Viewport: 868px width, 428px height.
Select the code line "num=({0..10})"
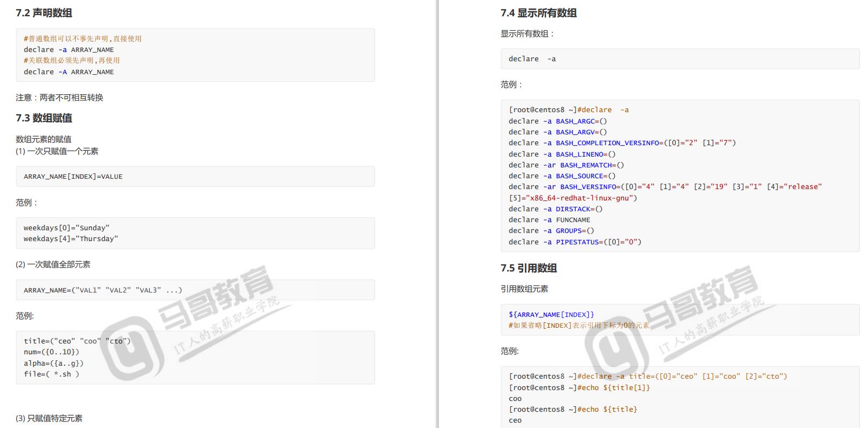51,352
